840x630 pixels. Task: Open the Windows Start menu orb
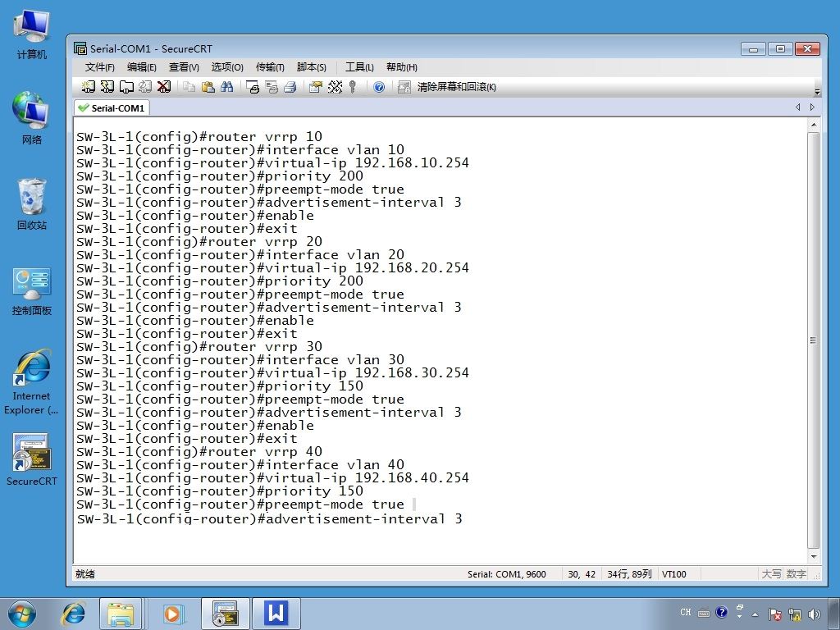click(x=22, y=614)
